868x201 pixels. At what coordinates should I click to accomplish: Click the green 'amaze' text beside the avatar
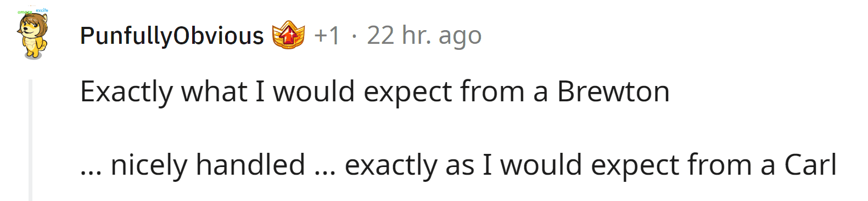[x=24, y=12]
